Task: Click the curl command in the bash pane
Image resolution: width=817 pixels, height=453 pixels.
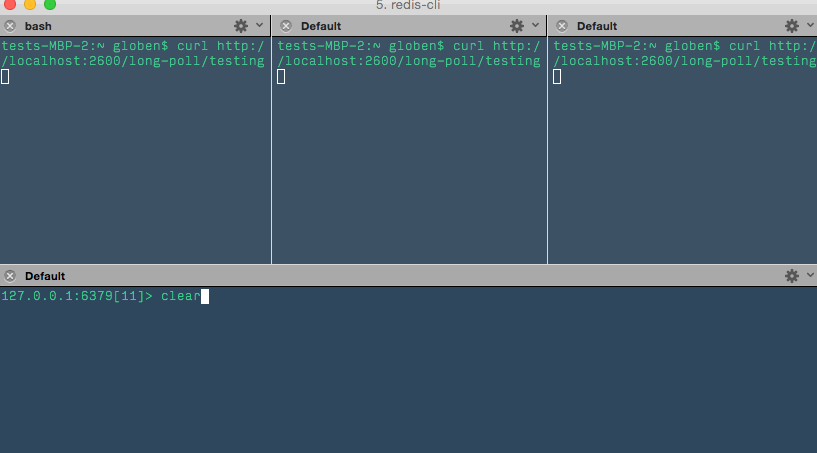Action: (x=133, y=54)
